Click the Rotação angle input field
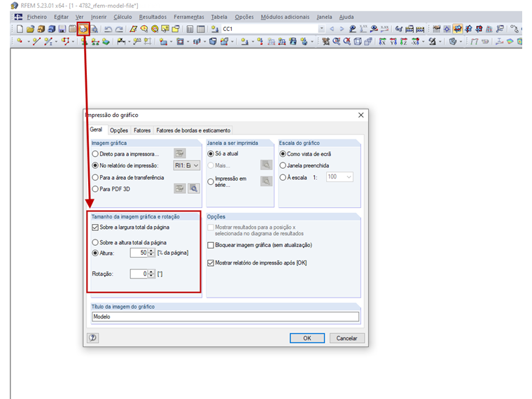 [x=139, y=274]
